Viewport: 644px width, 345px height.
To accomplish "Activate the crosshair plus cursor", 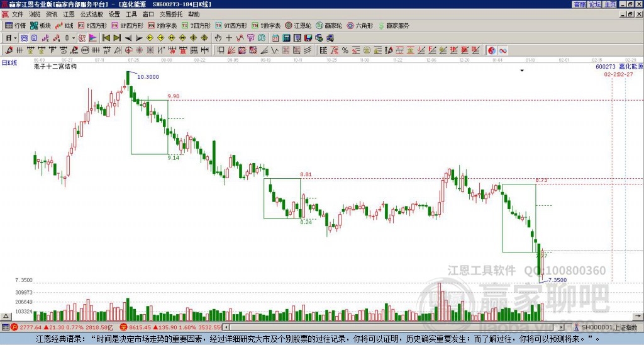I will coord(229,38).
